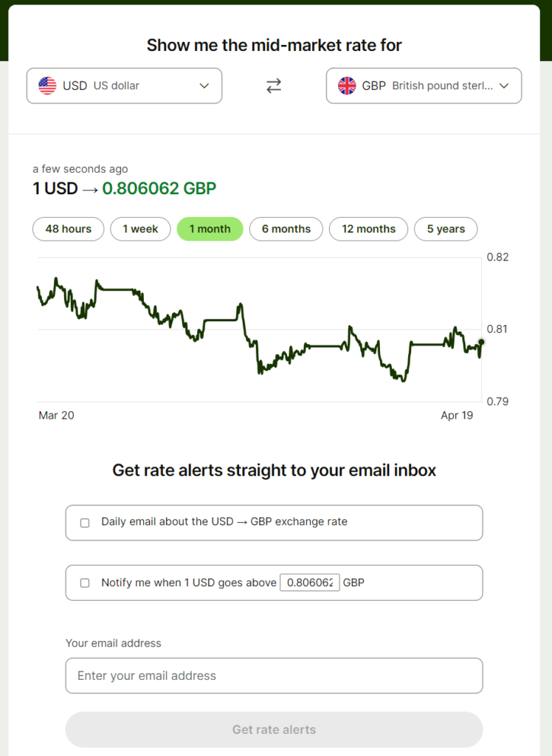Open the USD currency selector
The height and width of the screenshot is (756, 552).
[124, 86]
